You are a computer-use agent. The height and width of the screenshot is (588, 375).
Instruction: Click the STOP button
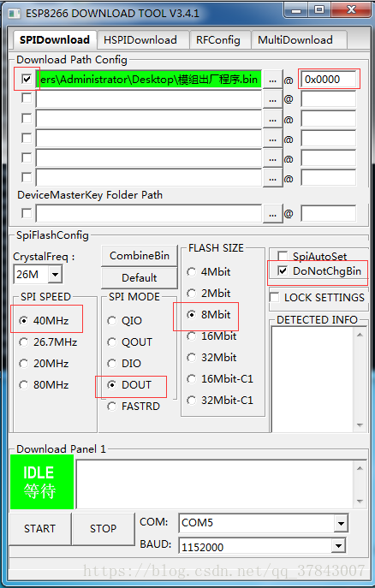[x=103, y=529]
